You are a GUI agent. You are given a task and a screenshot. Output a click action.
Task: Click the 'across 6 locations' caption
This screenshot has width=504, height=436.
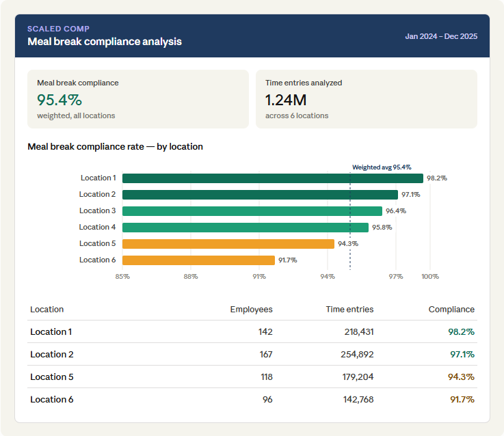(x=297, y=115)
